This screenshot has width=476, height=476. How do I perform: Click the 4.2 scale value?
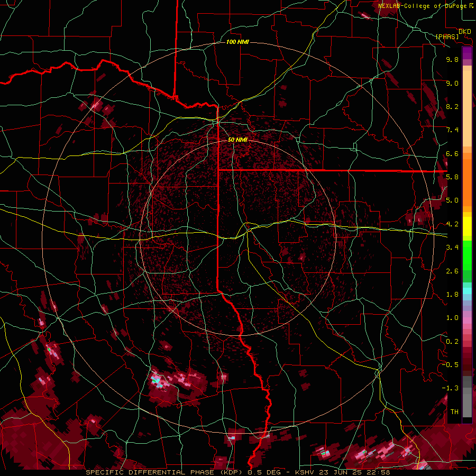point(452,224)
